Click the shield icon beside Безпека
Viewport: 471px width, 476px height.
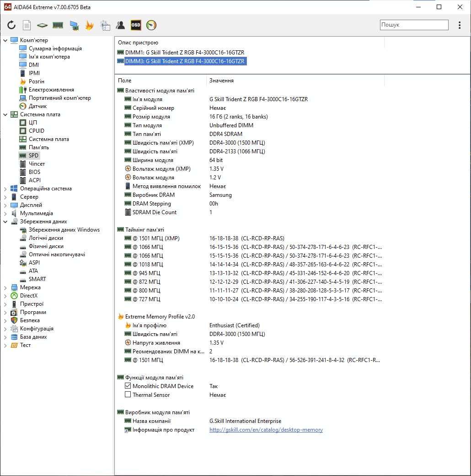coord(14,320)
